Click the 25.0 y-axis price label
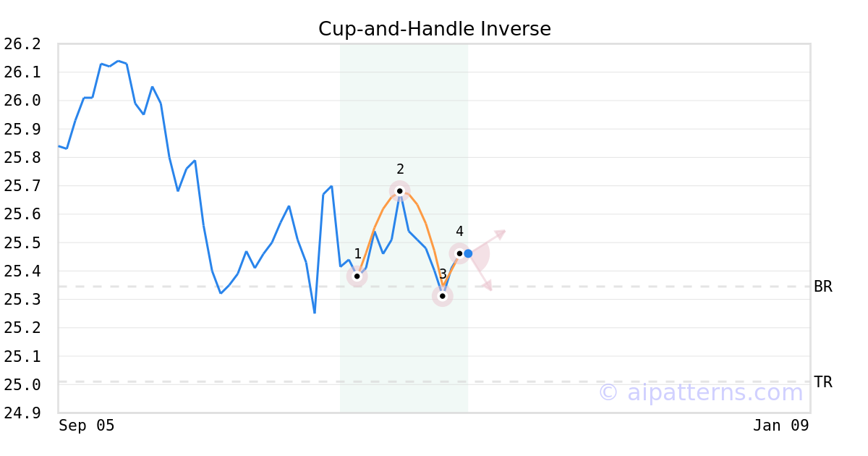The height and width of the screenshot is (456, 868). pyautogui.click(x=22, y=384)
